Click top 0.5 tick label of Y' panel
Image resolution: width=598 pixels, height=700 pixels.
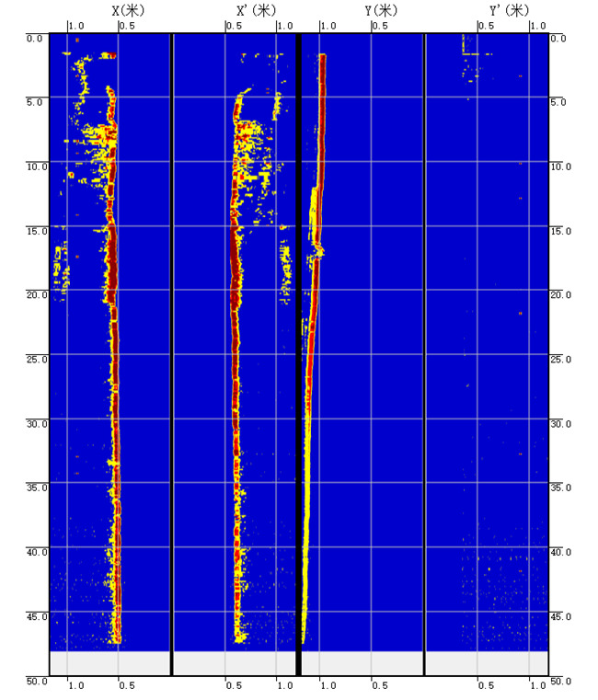(487, 26)
